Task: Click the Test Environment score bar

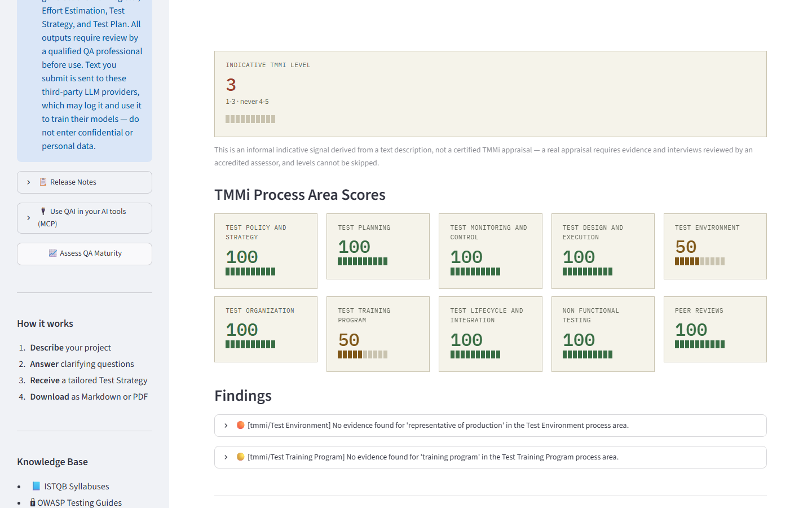Action: [700, 261]
